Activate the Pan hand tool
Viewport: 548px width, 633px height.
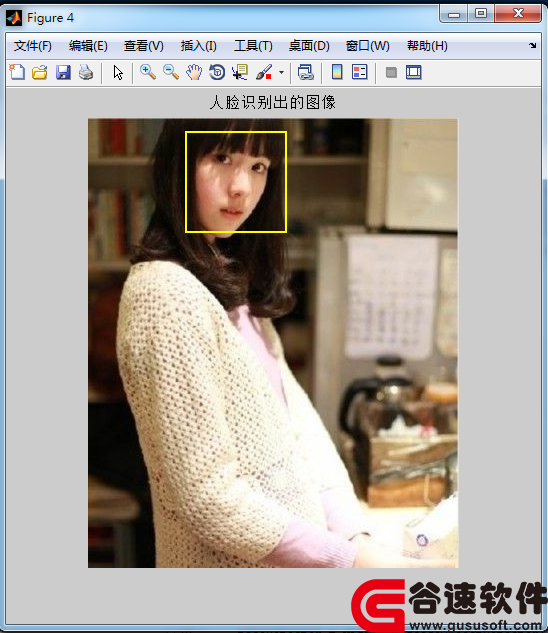(194, 73)
